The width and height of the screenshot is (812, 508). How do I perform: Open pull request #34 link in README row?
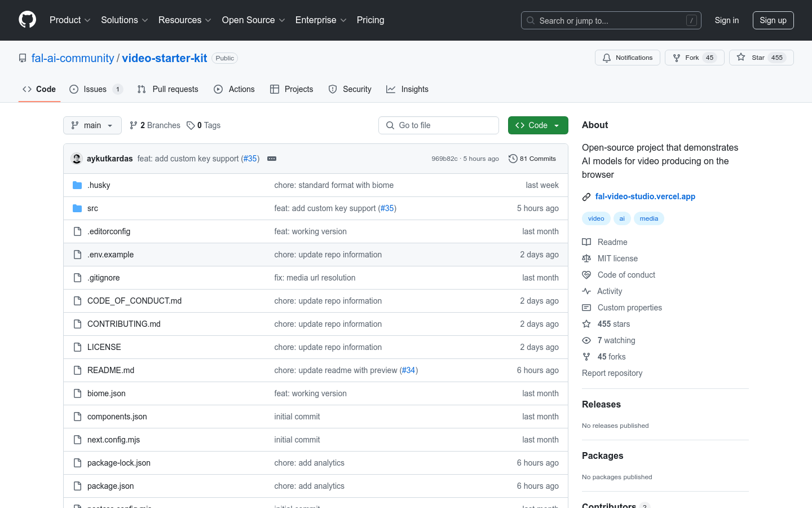pyautogui.click(x=409, y=370)
